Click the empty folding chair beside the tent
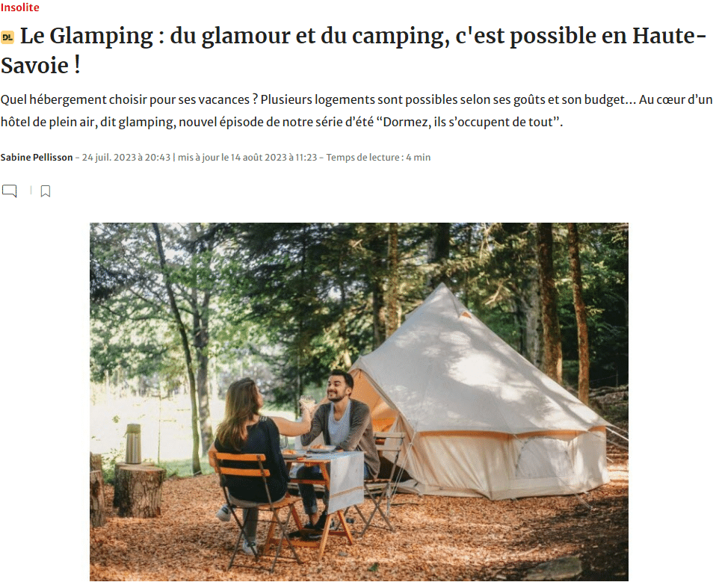This screenshot has height=588, width=716. 383,480
